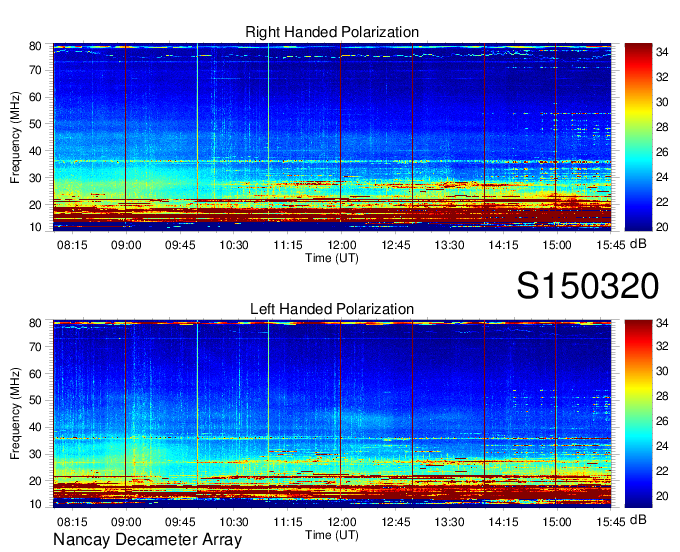Select 09:45 tick on Right Handed time axis

(x=180, y=245)
